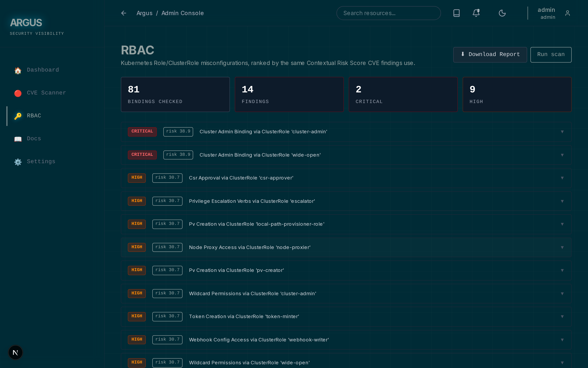The width and height of the screenshot is (588, 368).
Task: Expand the 'wide-open' Cluster Admin Binding finding
Action: 346,155
